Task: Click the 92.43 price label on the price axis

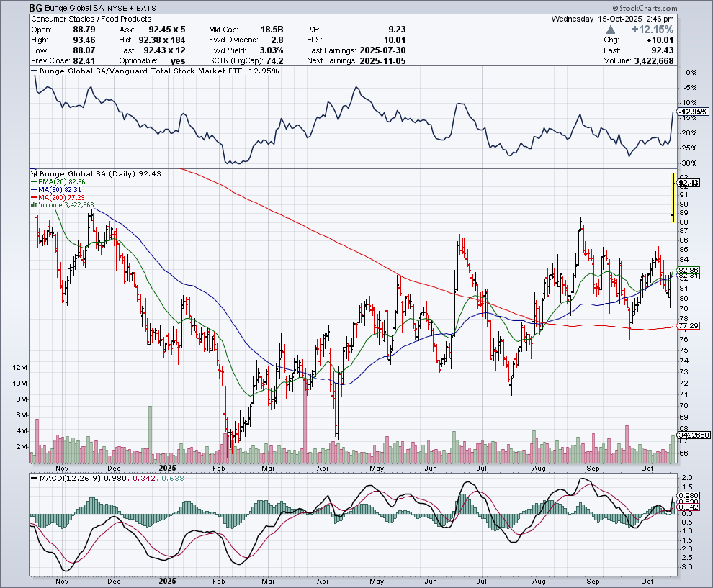Action: point(690,183)
